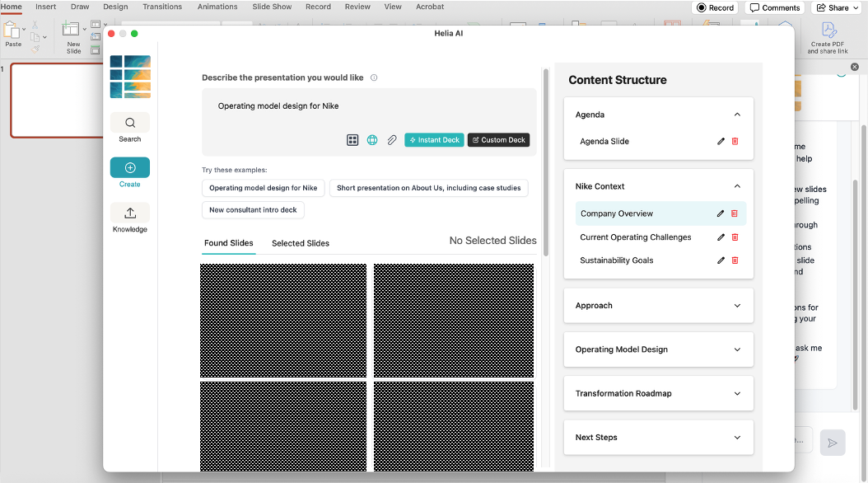This screenshot has width=868, height=483.
Task: Open the Design ribbon tab
Action: pyautogui.click(x=115, y=7)
